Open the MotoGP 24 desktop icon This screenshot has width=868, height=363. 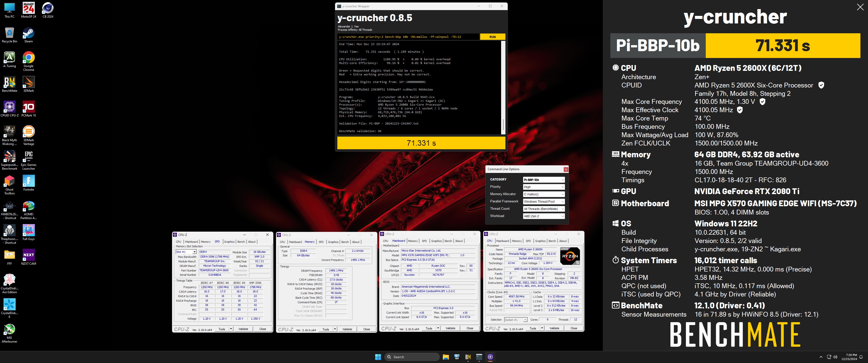[x=29, y=10]
